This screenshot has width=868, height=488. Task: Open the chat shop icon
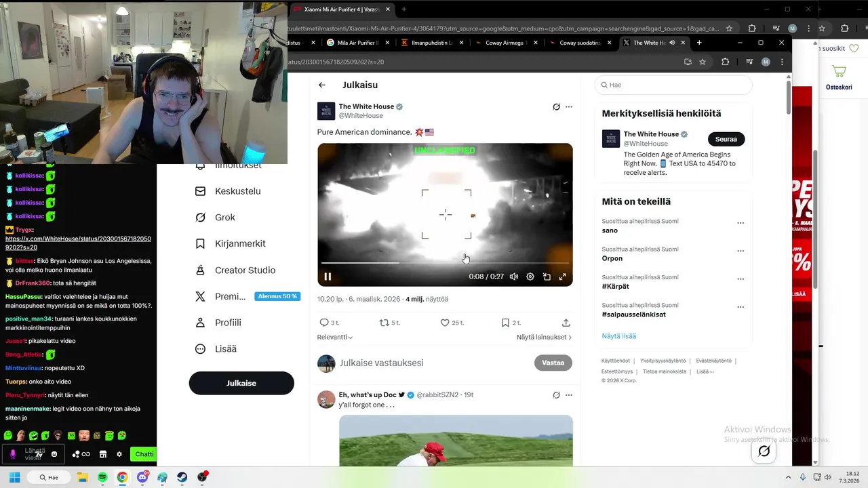pos(103,454)
